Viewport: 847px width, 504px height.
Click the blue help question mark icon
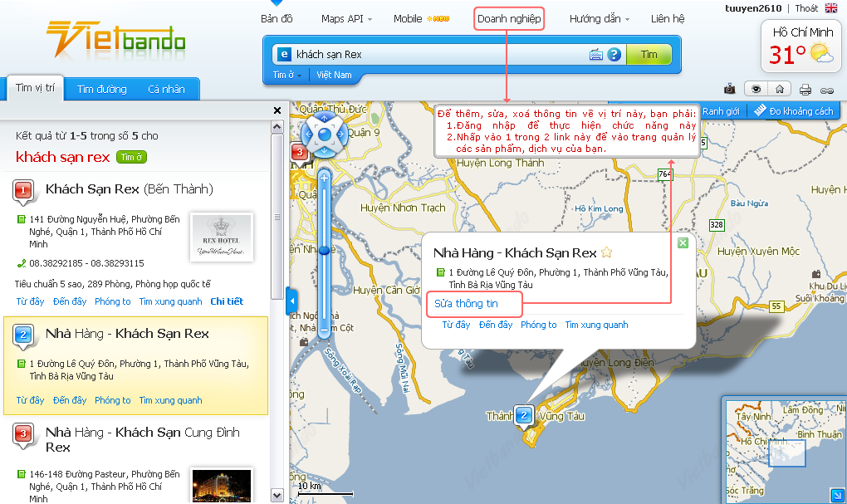click(614, 55)
